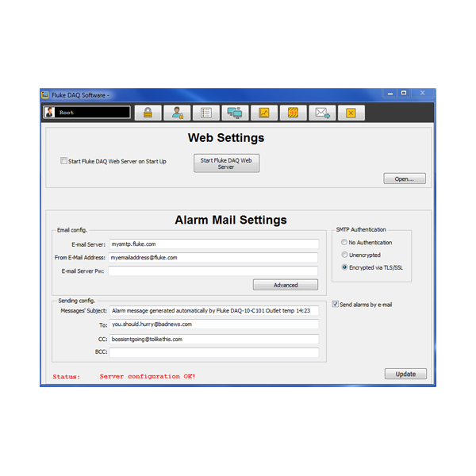Click the From E-Mail Address field
Viewport: 476px width, 476px height.
(213, 257)
